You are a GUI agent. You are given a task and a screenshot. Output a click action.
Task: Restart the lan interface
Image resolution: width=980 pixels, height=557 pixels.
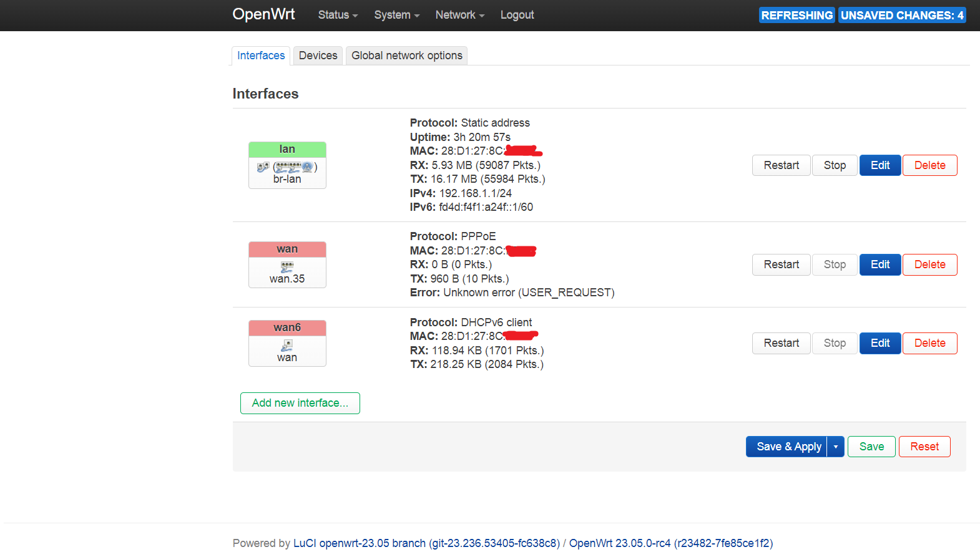pos(782,165)
